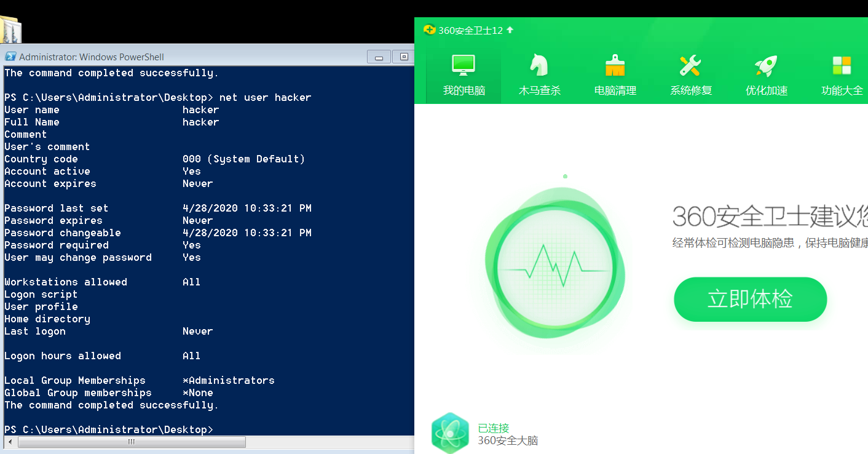Click the 优化加速 rocket icon

766,65
